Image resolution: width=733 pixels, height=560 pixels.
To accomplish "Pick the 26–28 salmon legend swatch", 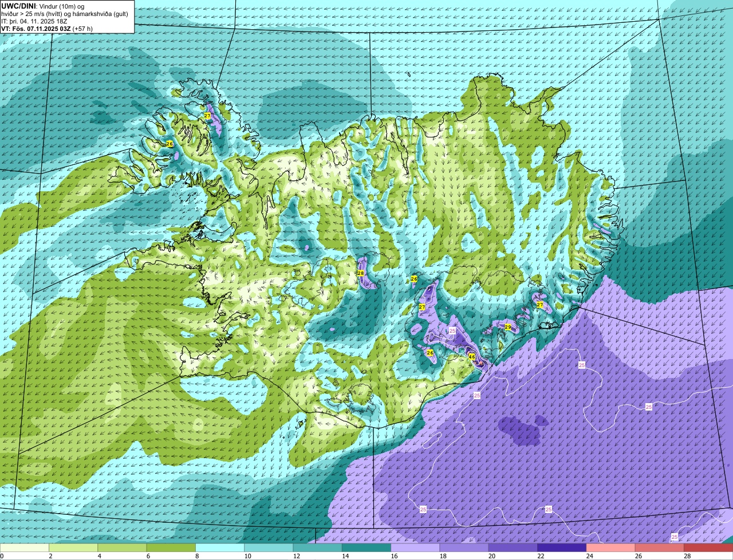I will click(660, 548).
